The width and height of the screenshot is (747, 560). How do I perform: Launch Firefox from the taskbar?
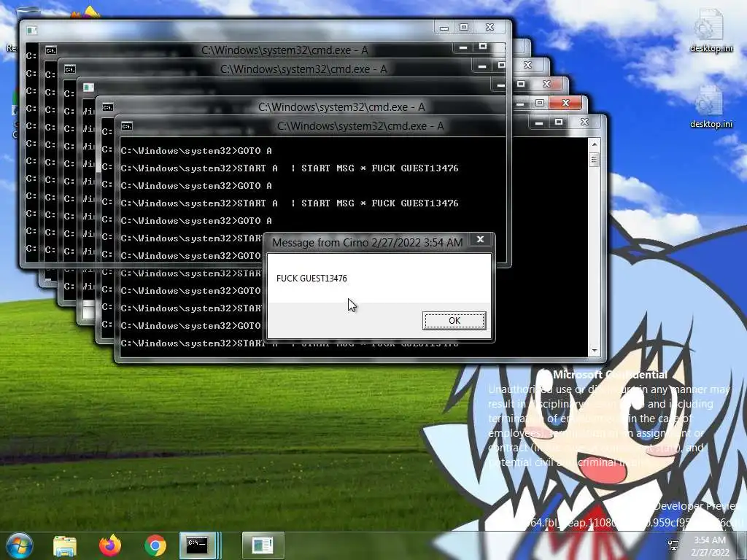pos(110,545)
